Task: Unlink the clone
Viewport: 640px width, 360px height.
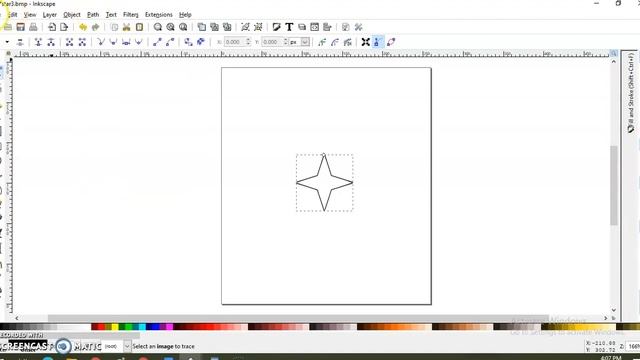Action: (x=227, y=27)
